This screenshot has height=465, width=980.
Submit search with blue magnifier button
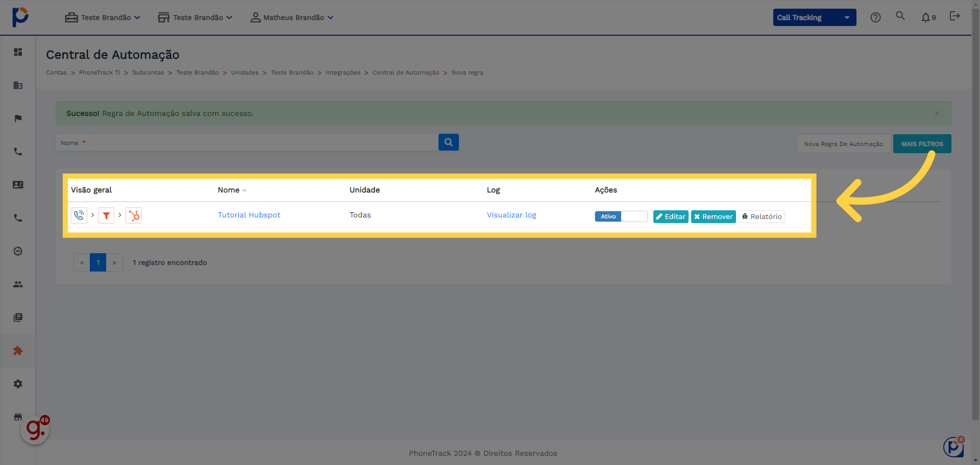[449, 142]
